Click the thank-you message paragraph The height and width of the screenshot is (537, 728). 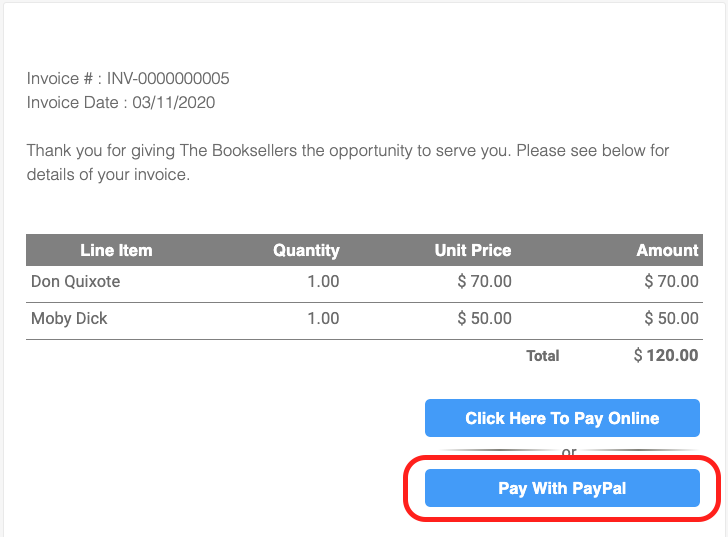pos(347,163)
